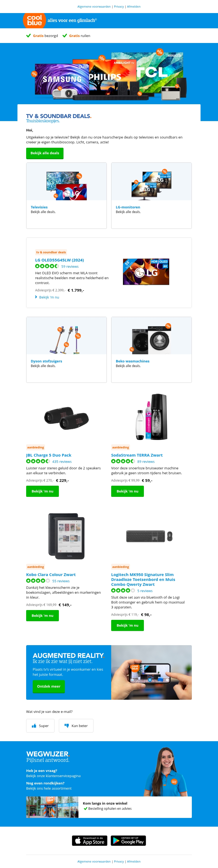The height and width of the screenshot is (868, 218).
Task: Click the JBL Charge 5 star rating
Action: [x=38, y=461]
